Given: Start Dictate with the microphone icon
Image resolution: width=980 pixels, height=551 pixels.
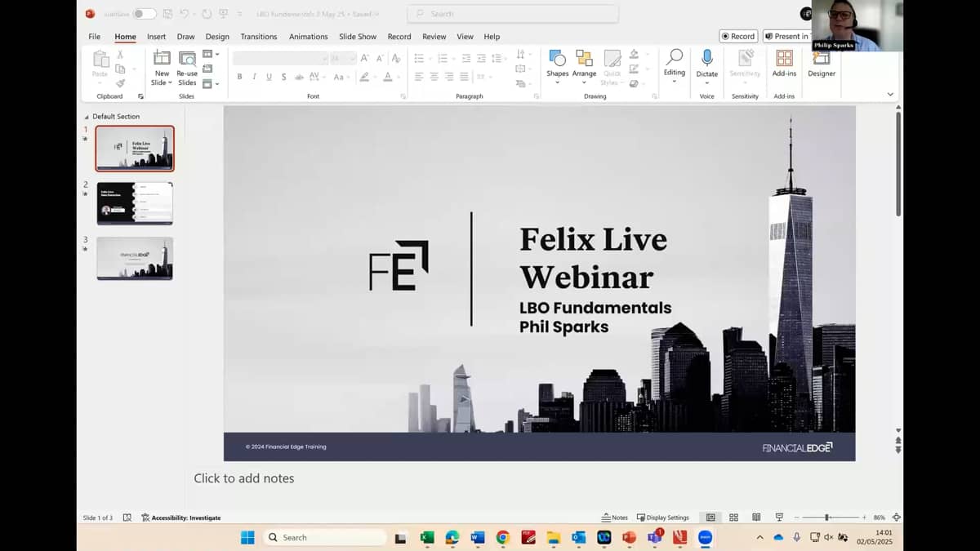Looking at the screenshot, I should [707, 57].
